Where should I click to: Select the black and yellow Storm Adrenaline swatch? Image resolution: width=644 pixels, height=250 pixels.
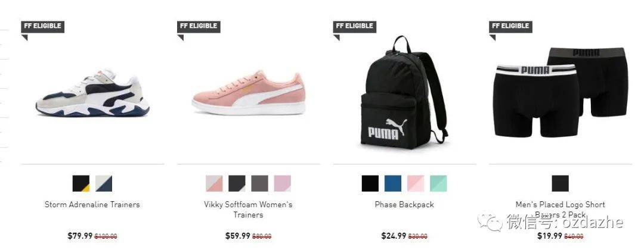(81, 183)
